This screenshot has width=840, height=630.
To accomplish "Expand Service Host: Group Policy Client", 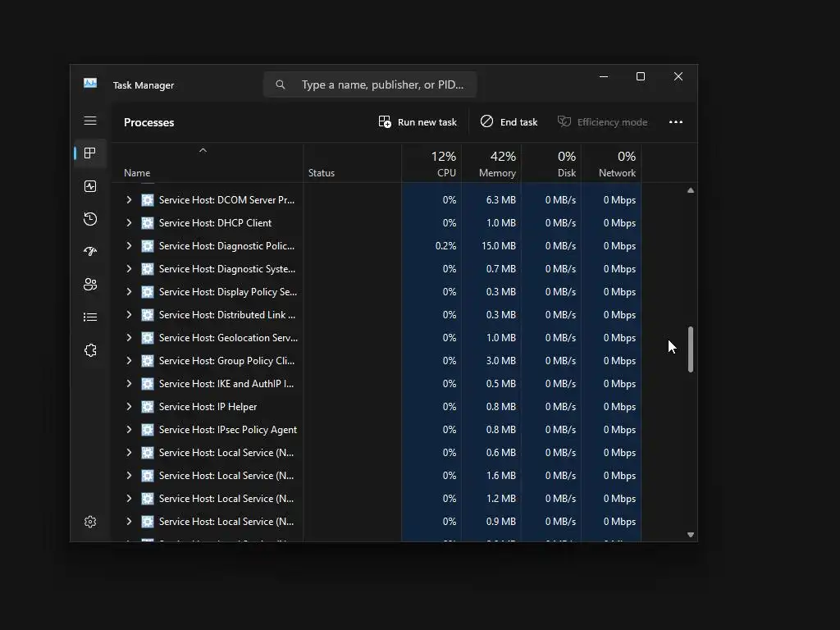I will click(x=129, y=361).
